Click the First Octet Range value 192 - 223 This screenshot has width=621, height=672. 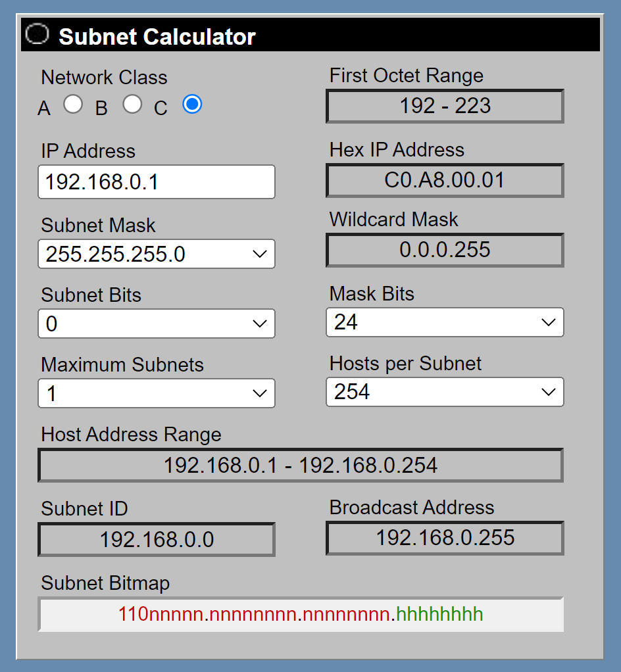click(x=445, y=106)
